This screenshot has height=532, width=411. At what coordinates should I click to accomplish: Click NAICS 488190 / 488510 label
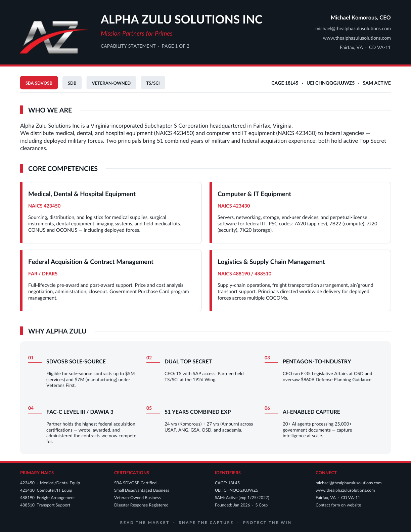[244, 274]
